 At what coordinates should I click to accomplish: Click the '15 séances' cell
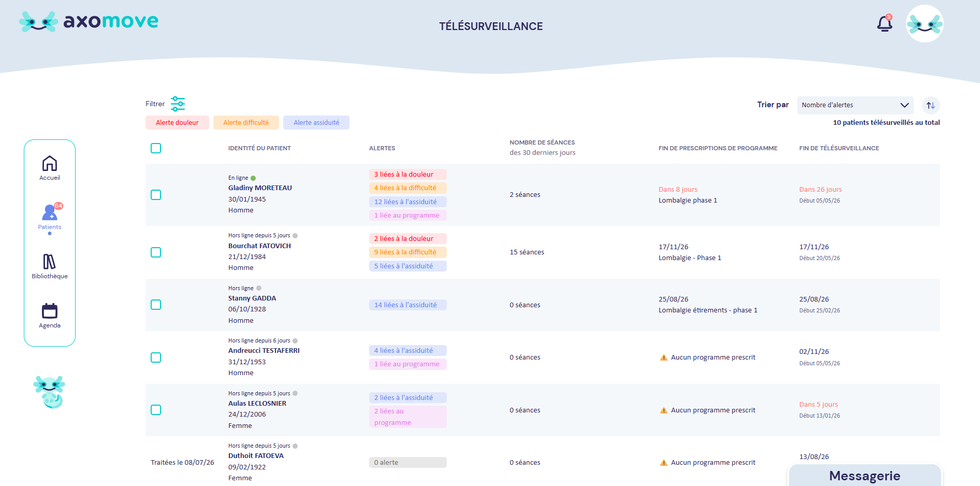[x=527, y=252]
